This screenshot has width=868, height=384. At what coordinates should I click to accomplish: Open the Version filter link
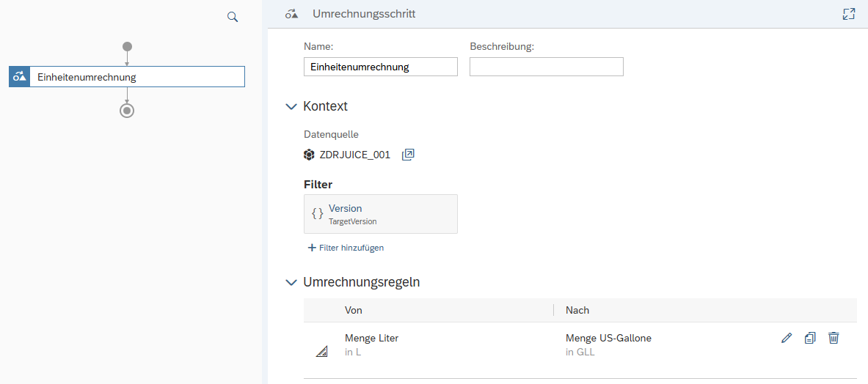click(x=346, y=208)
